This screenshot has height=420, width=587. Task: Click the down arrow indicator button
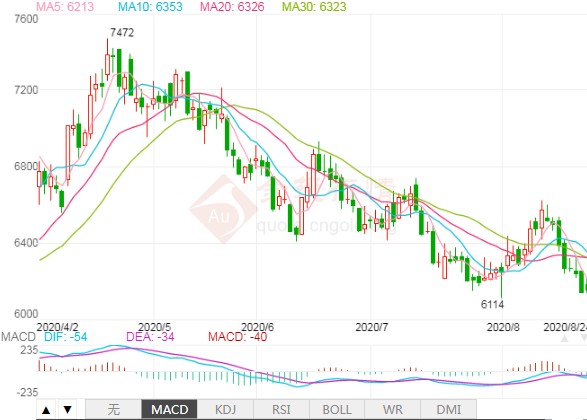68,409
